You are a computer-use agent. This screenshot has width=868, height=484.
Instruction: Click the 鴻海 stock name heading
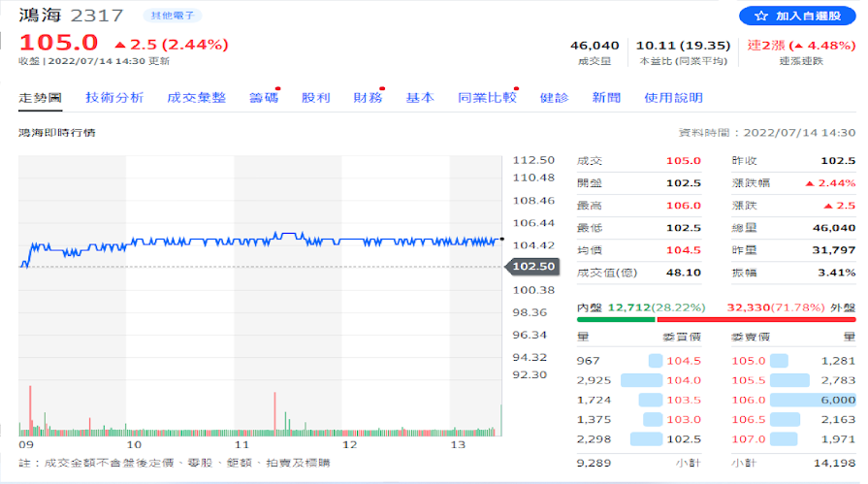coord(40,15)
